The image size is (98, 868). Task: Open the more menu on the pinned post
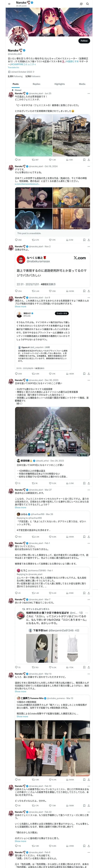89,93
